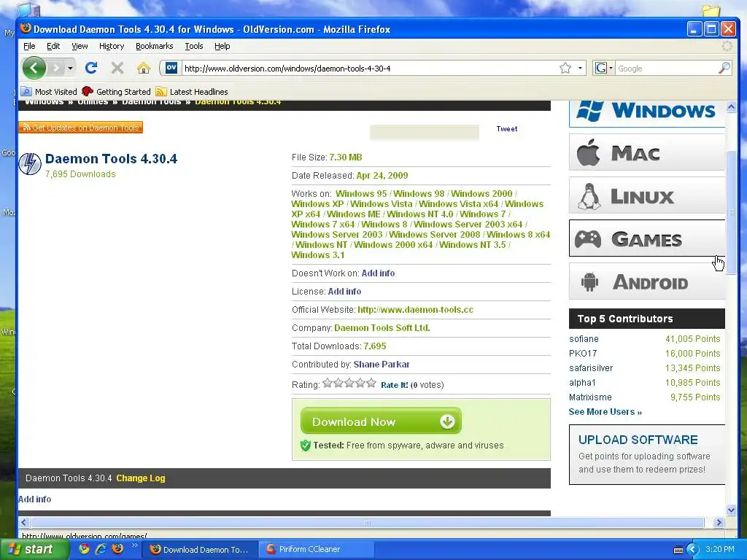Open contributor Shane Parkar profile
The image size is (747, 560).
(382, 365)
